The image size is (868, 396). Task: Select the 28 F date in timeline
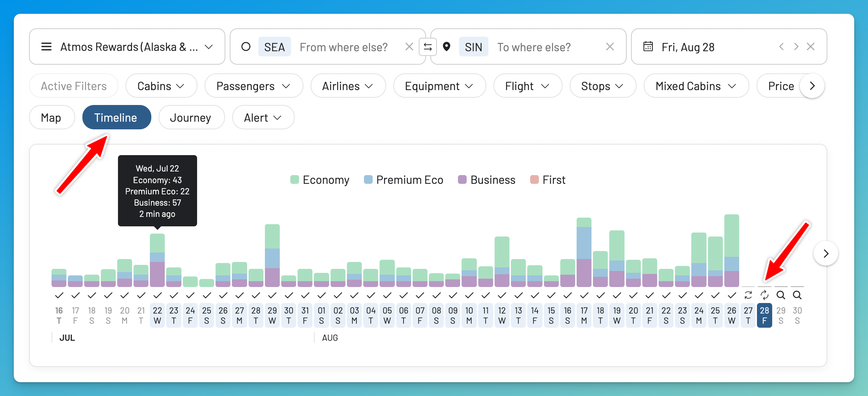[x=764, y=315]
